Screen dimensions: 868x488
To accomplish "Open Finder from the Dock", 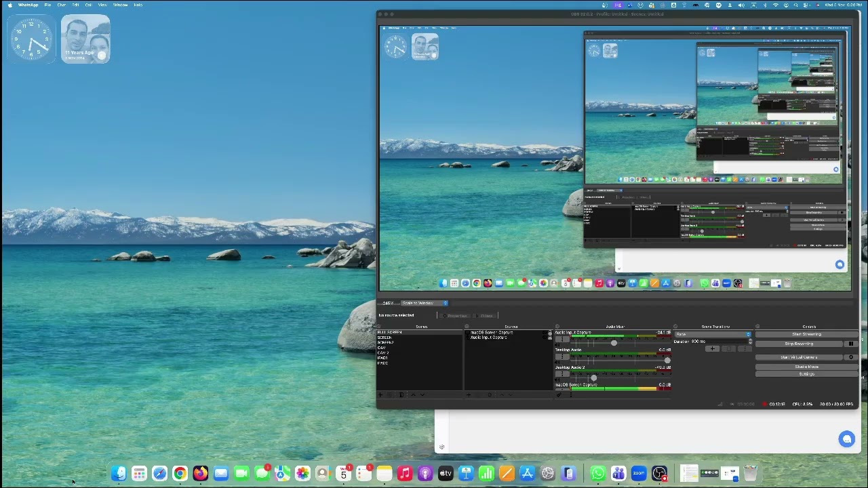I will [119, 473].
